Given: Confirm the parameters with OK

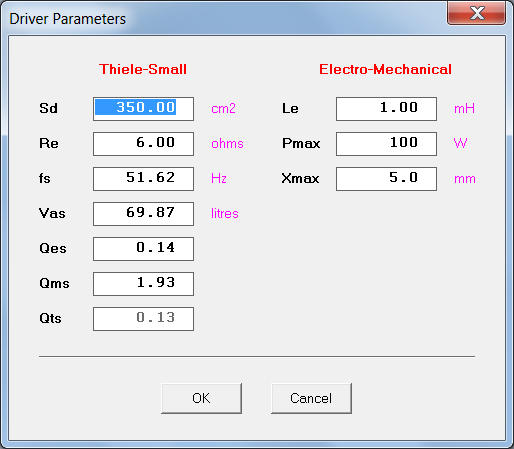Looking at the screenshot, I should [201, 398].
